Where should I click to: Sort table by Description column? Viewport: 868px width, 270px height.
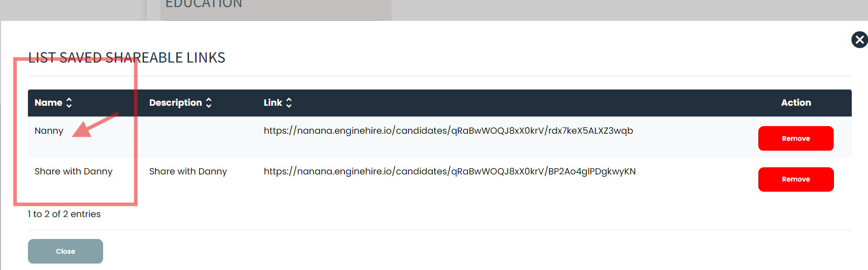(208, 103)
